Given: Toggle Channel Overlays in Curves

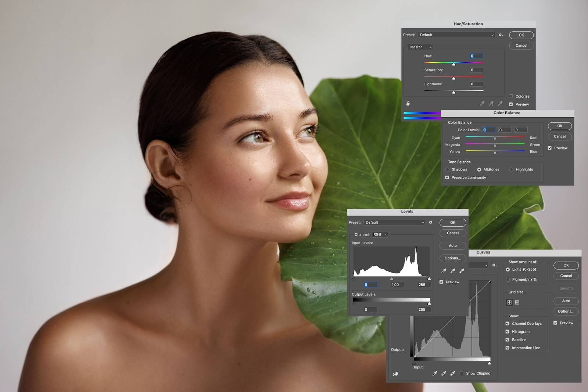Looking at the screenshot, I should coord(508,324).
